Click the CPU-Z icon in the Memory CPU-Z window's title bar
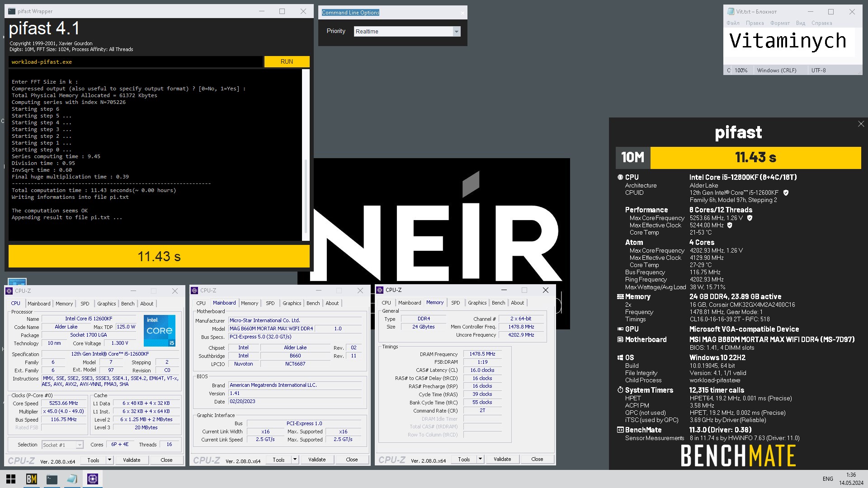Image resolution: width=868 pixels, height=488 pixels. [380, 290]
